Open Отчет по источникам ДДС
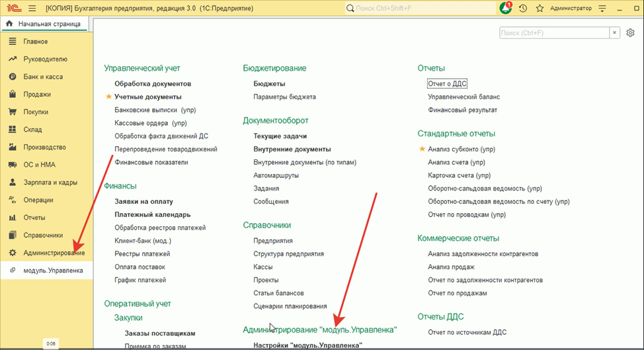The width and height of the screenshot is (644, 350). pyautogui.click(x=467, y=332)
